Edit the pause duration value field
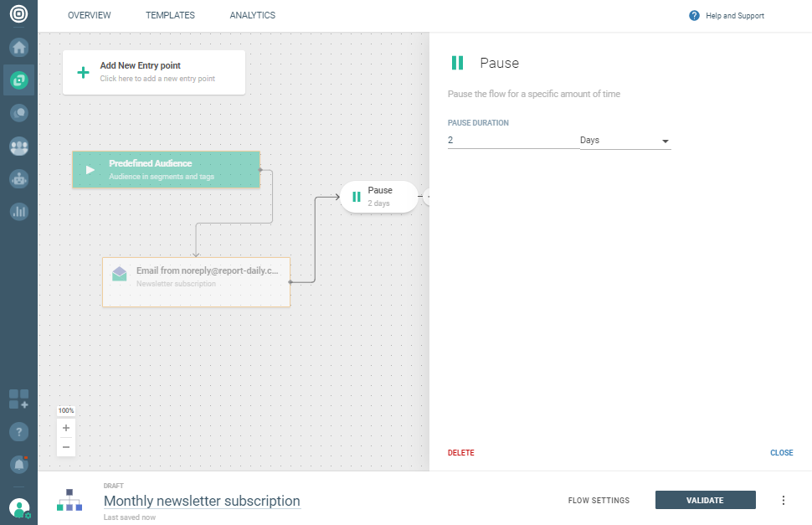 (511, 140)
